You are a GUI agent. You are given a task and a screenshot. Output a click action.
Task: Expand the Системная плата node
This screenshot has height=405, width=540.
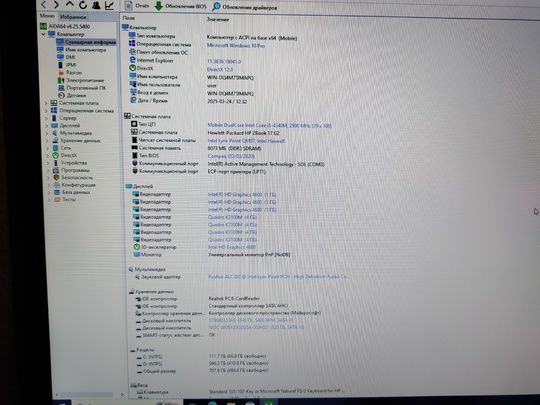pyautogui.click(x=46, y=103)
